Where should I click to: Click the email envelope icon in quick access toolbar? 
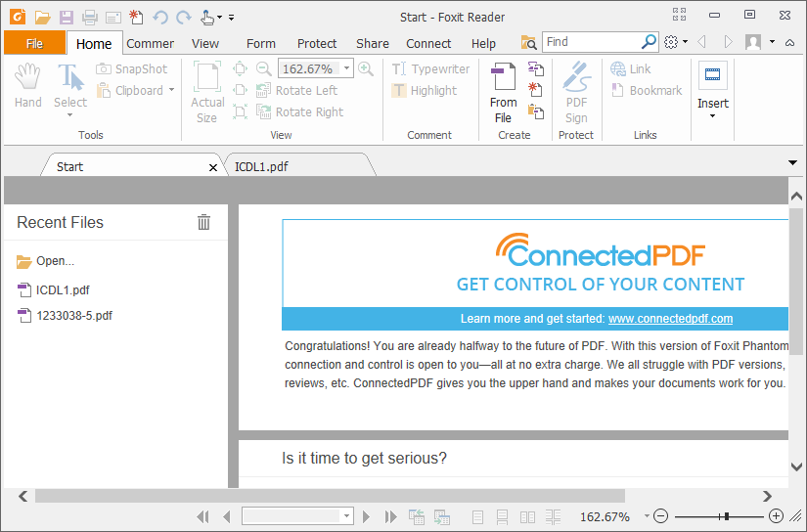112,18
